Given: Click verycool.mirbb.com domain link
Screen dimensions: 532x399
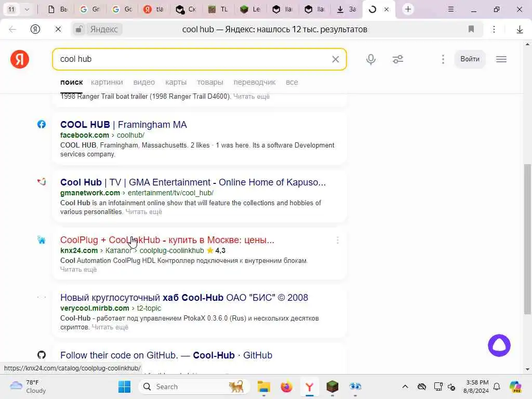Looking at the screenshot, I should click(x=95, y=308).
